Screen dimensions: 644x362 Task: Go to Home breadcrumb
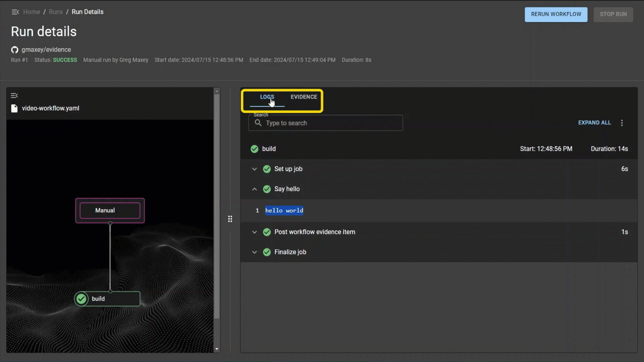tap(32, 12)
